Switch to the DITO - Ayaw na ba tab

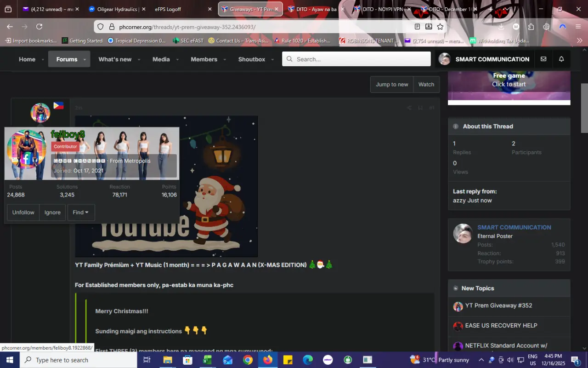pos(316,9)
